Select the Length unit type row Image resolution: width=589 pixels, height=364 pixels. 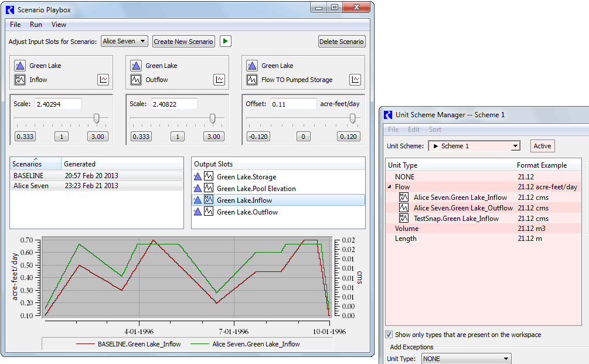tap(484, 239)
